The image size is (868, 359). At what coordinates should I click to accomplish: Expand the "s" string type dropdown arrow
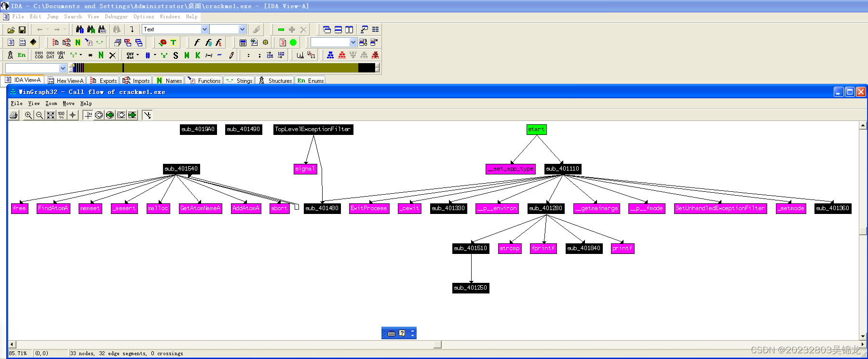click(81, 55)
